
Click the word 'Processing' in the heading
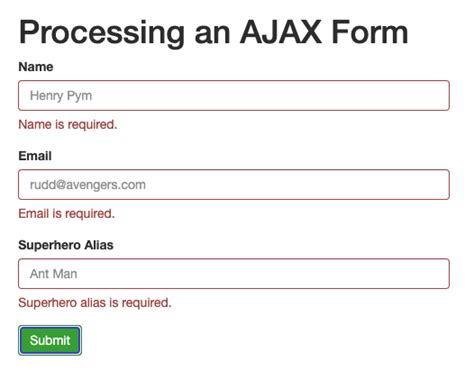102,33
